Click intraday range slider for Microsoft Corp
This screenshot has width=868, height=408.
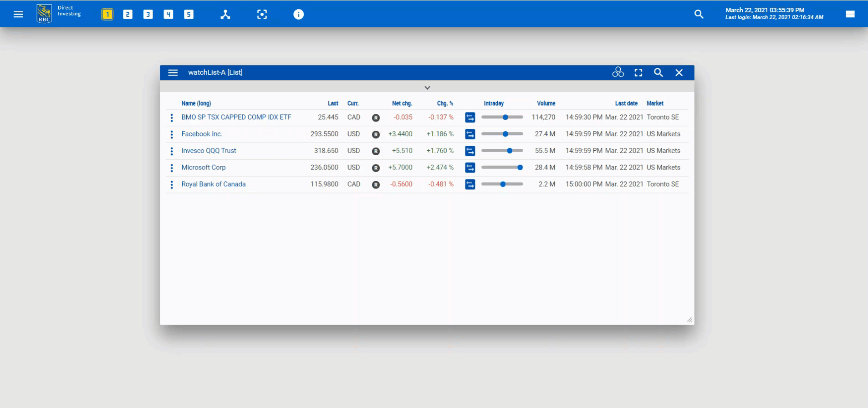click(502, 168)
